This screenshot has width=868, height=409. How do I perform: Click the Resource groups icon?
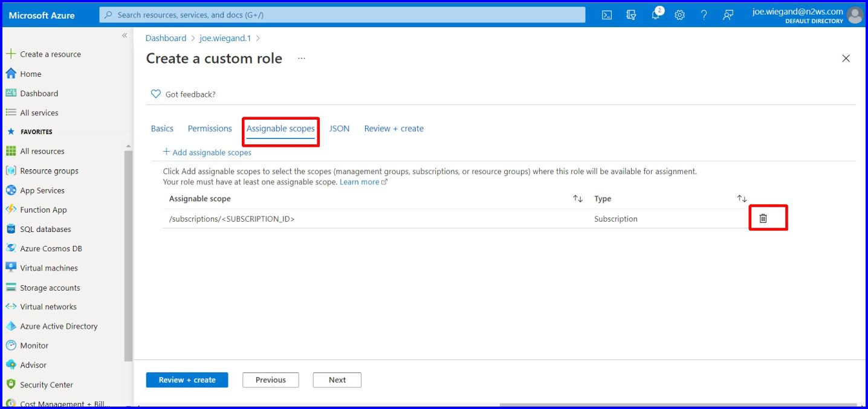pos(11,170)
